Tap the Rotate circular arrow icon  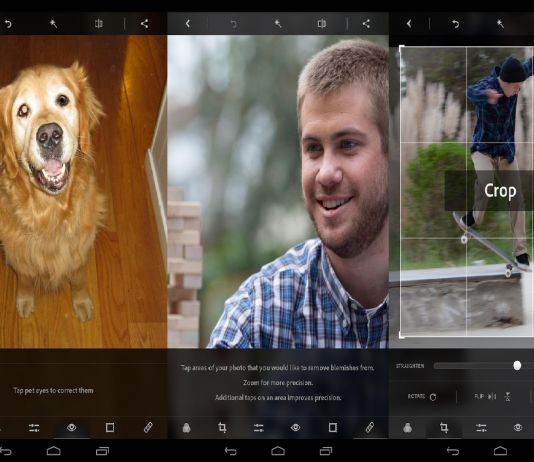[433, 397]
